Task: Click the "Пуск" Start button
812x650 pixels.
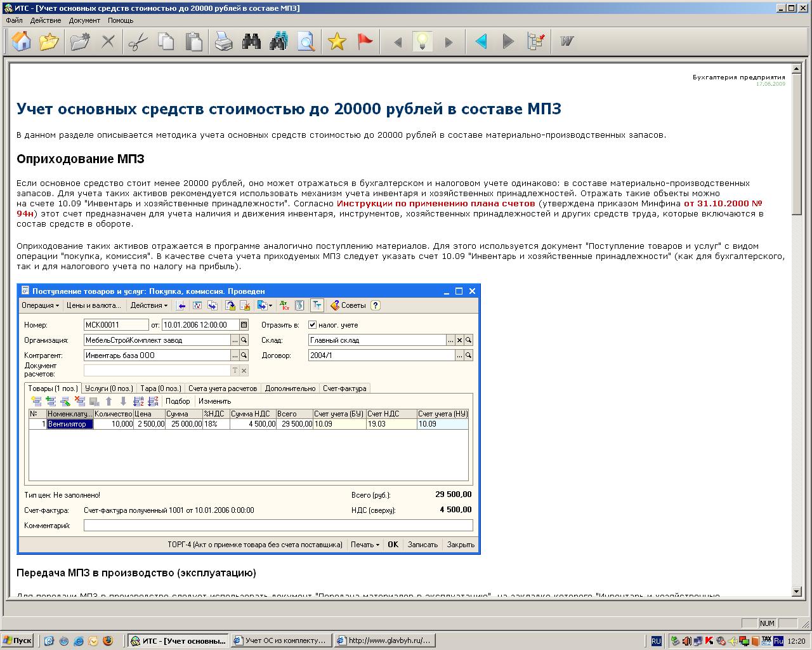Action: point(18,641)
